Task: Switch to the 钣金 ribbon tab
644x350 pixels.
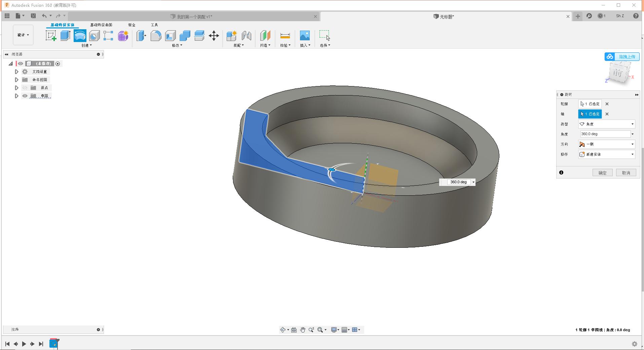Action: pos(131,25)
